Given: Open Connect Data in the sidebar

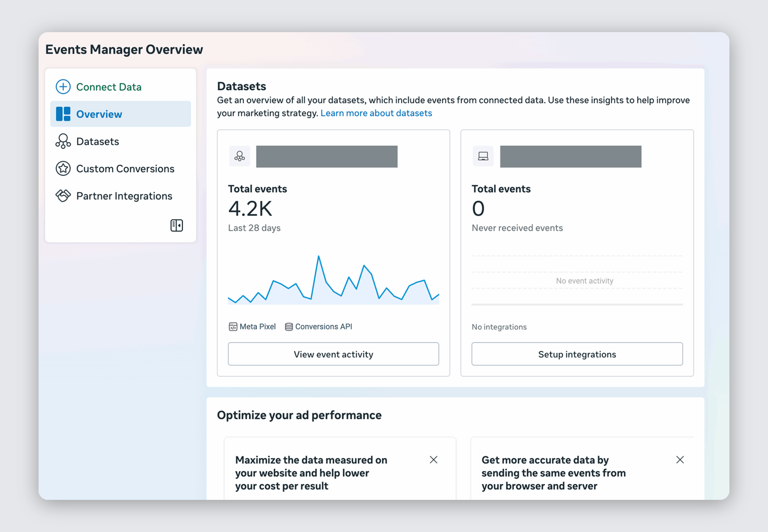Looking at the screenshot, I should click(x=121, y=87).
